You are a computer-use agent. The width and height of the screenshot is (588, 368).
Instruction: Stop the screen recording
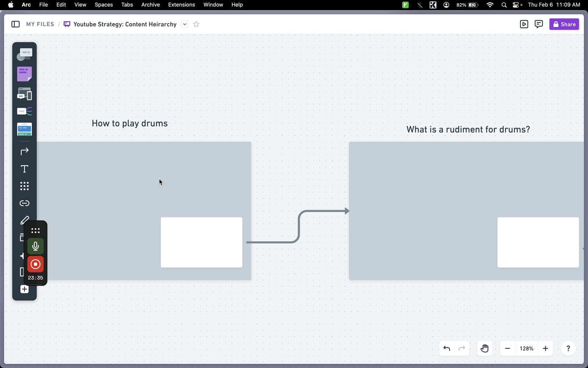click(x=35, y=264)
